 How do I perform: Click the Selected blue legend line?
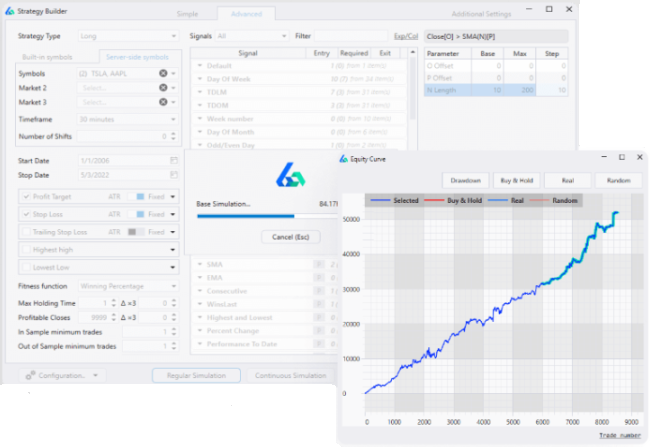(380, 200)
